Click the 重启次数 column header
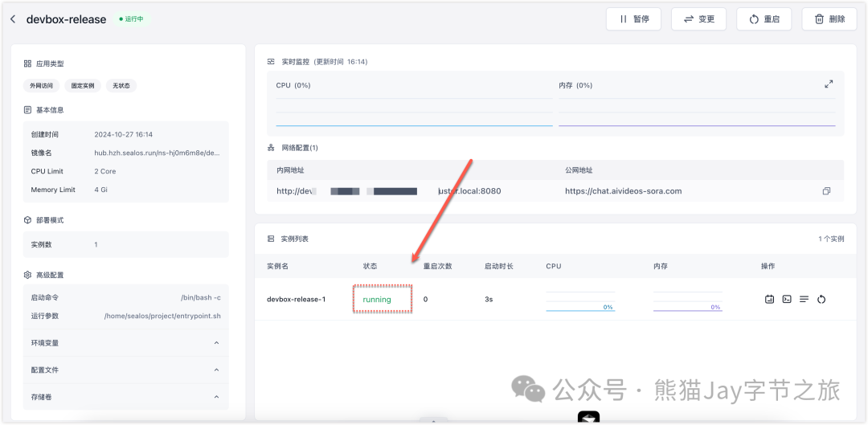The height and width of the screenshot is (425, 868). tap(438, 266)
